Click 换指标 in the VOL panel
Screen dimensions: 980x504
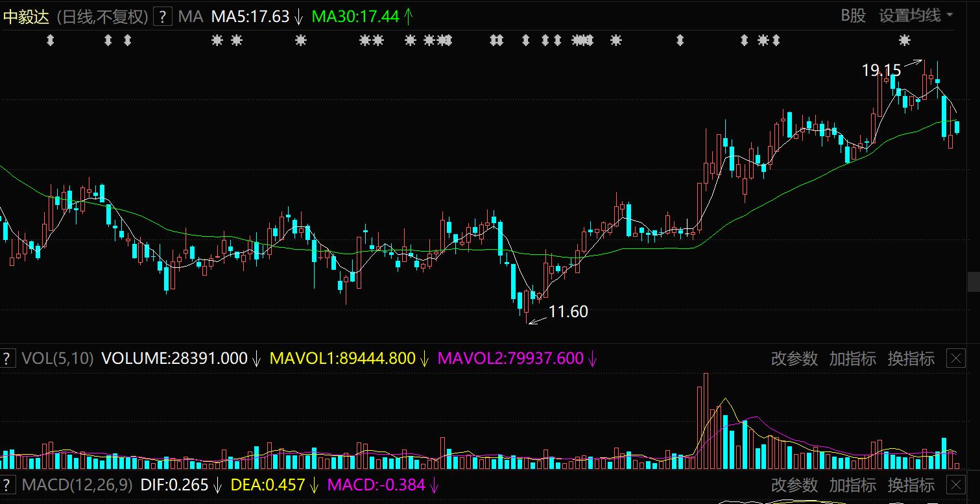(911, 358)
